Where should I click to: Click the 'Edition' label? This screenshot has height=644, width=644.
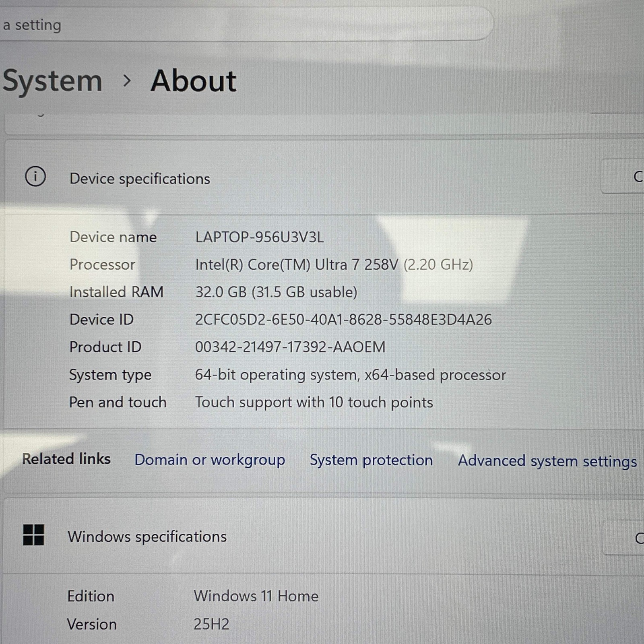91,596
